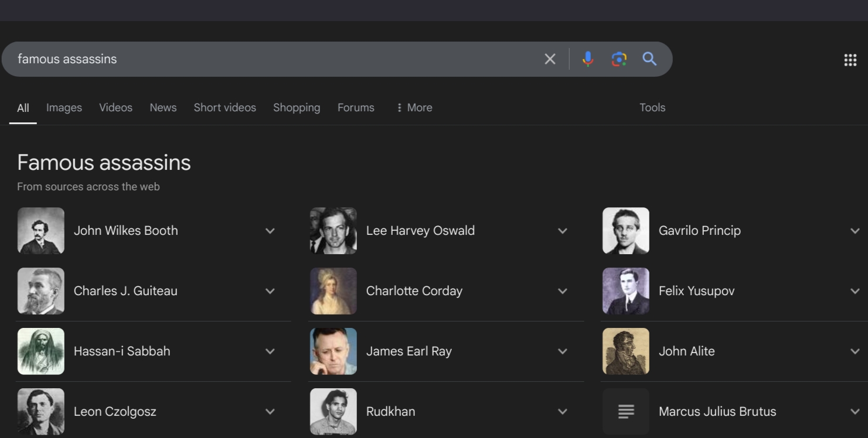The image size is (868, 438).
Task: Expand the John Wilkes Booth entry chevron
Action: pos(270,231)
